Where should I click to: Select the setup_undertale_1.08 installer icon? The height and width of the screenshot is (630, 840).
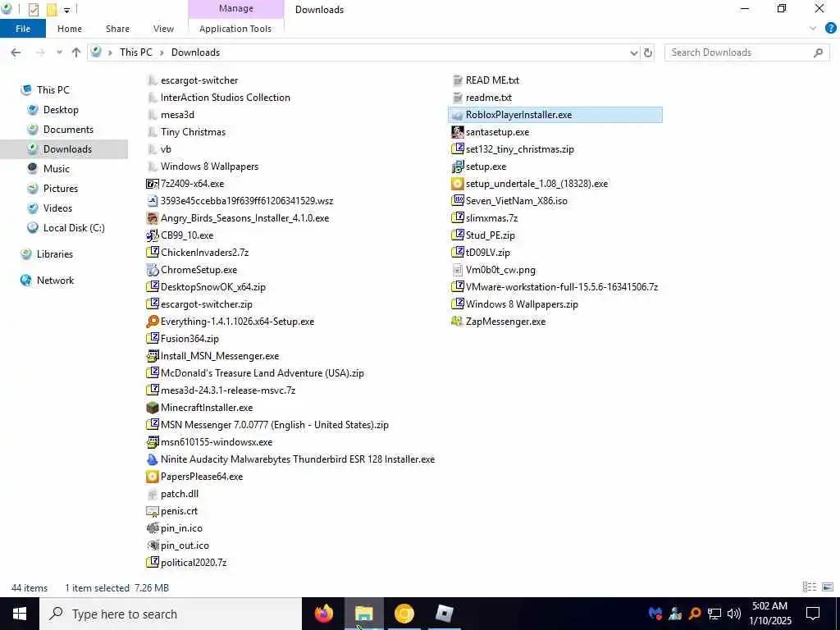pos(458,184)
